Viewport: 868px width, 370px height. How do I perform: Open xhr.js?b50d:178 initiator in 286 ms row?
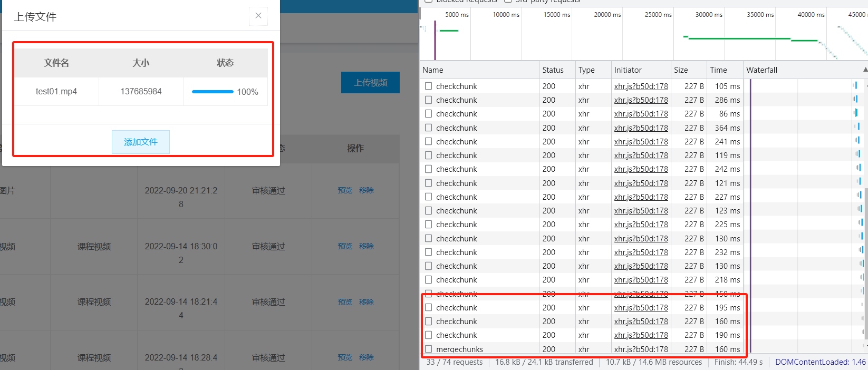(x=641, y=100)
